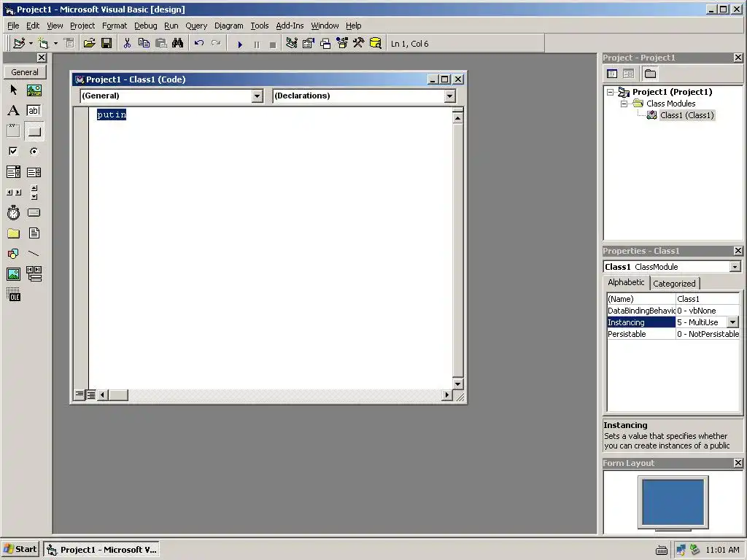747x560 pixels.
Task: Open the Class1 ClassModule object dropdown
Action: pos(735,267)
